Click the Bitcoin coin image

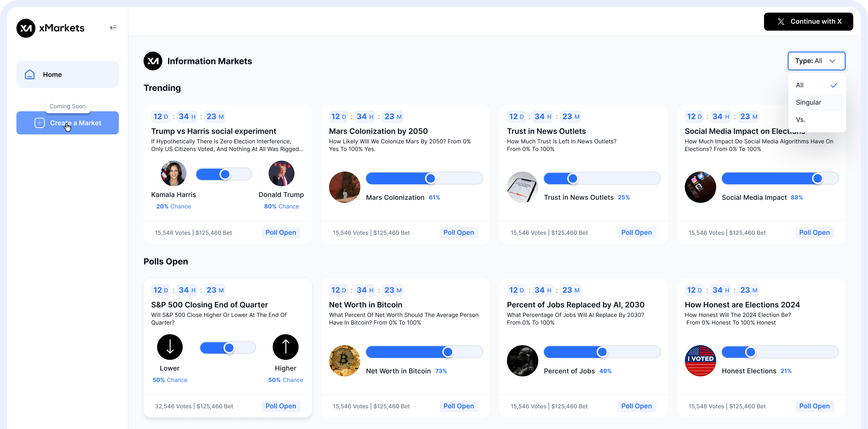(x=344, y=360)
